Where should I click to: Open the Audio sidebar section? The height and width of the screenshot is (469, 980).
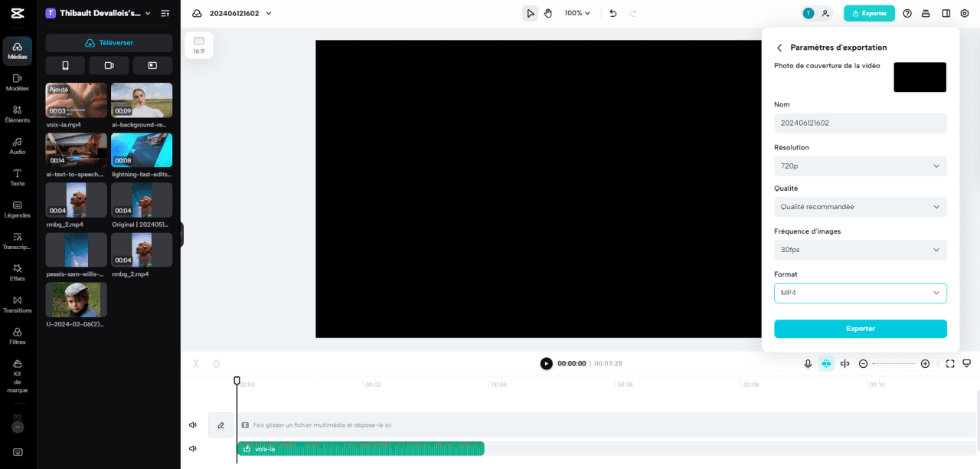coord(18,146)
